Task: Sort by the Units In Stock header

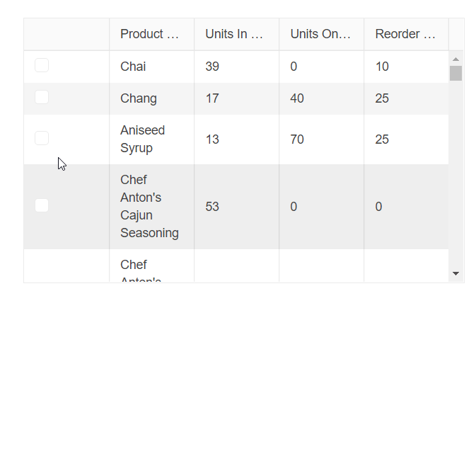Action: [236, 34]
